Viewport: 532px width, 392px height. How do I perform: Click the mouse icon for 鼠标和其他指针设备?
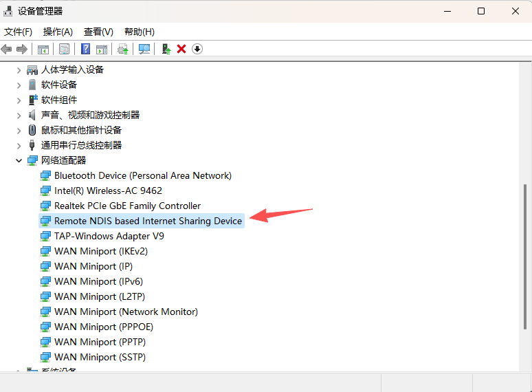pos(32,130)
